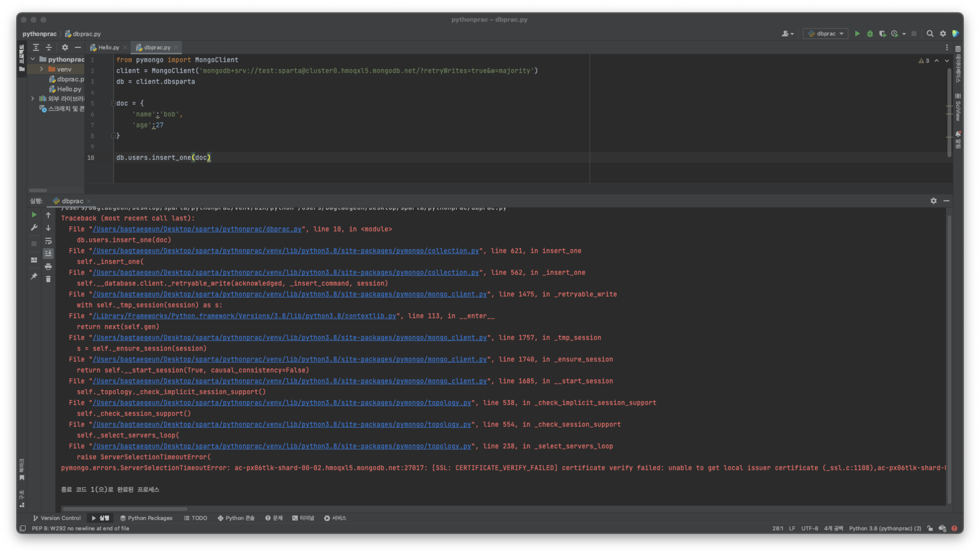Open the dropdown arrow next to the profiler icon
Screen dimensions: 980x554
(x=904, y=34)
